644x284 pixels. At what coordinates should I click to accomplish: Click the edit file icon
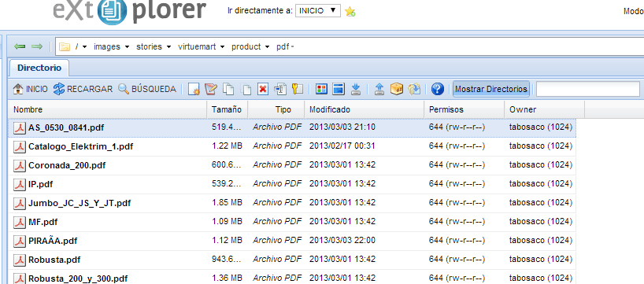point(211,89)
